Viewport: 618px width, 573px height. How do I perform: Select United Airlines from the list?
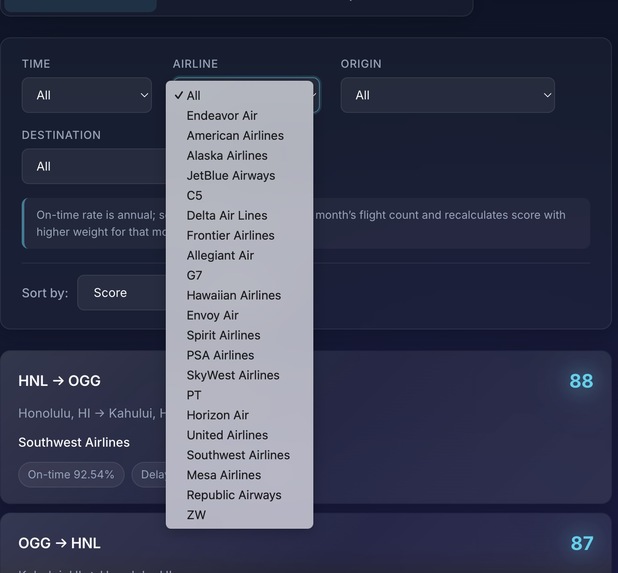tap(239, 435)
